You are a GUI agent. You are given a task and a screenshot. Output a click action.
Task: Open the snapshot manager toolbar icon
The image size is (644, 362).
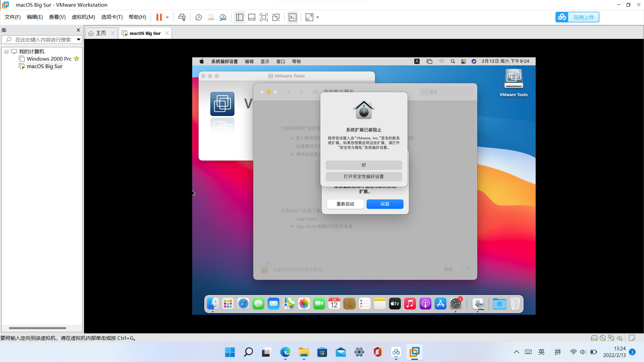tap(223, 17)
